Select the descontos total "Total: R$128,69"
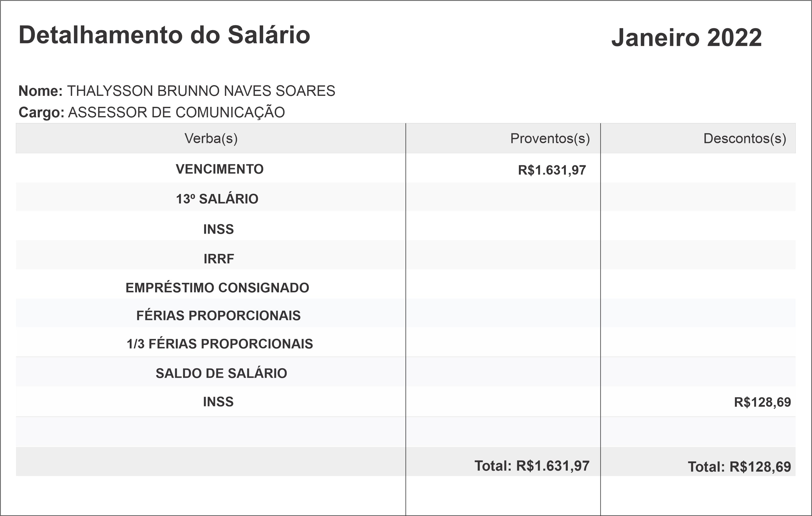 [x=739, y=467]
